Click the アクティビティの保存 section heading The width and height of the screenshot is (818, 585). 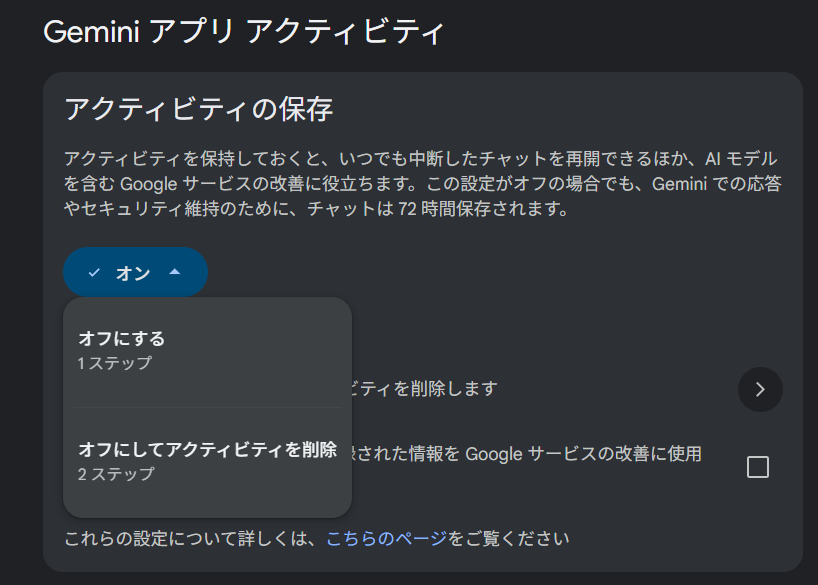pos(198,109)
